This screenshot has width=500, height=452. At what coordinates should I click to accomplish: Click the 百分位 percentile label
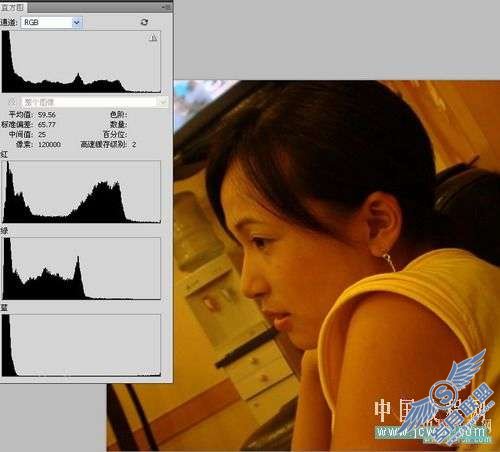[115, 135]
